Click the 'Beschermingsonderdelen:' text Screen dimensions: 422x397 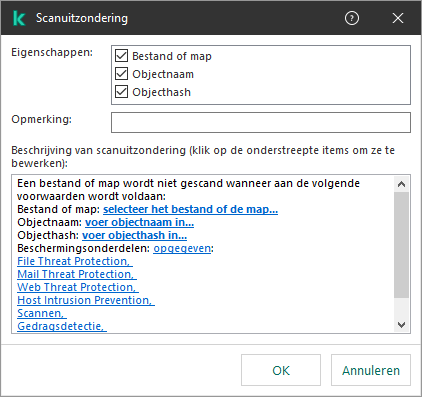pos(84,248)
